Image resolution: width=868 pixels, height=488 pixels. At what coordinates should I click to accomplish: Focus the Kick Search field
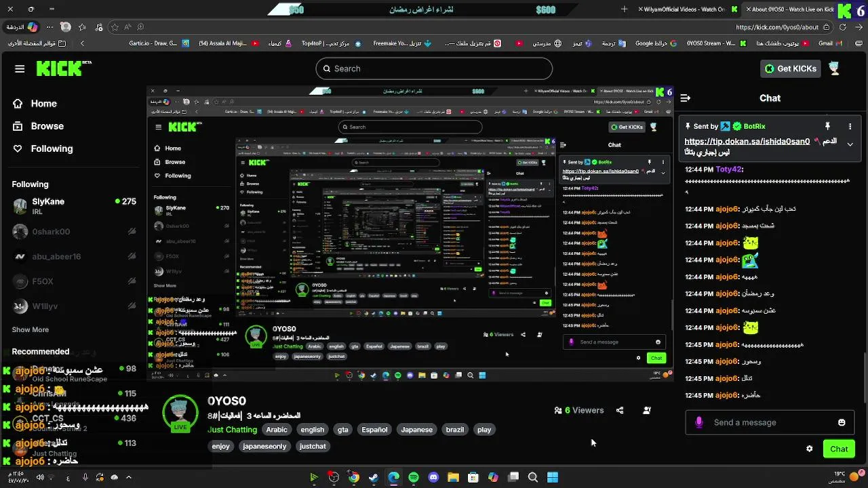pyautogui.click(x=434, y=68)
